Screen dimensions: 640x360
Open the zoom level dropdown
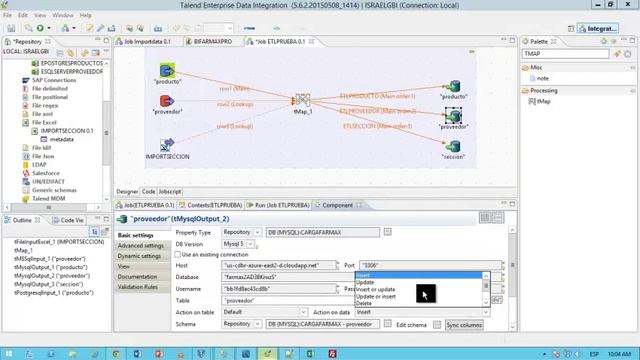tap(229, 28)
